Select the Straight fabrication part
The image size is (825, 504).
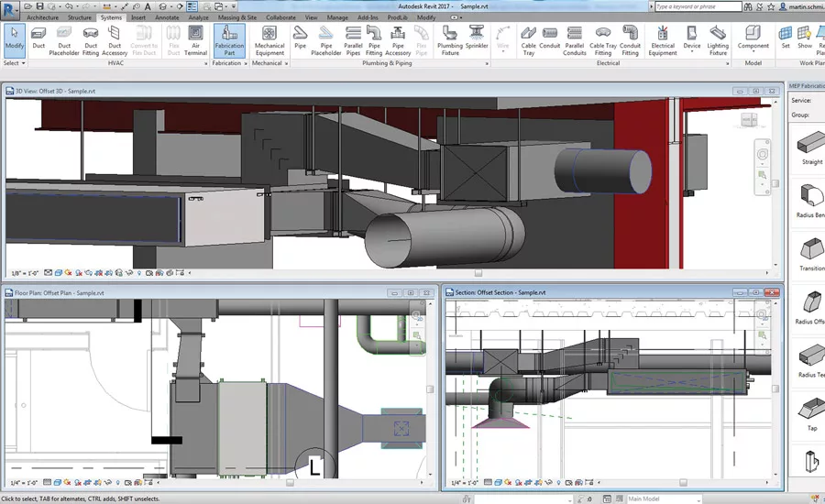pyautogui.click(x=811, y=148)
